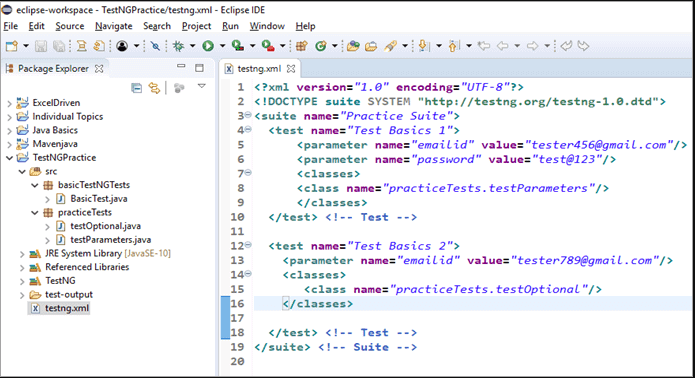This screenshot has width=695, height=378.
Task: Click the New file wizard toolbar icon
Action: [12, 46]
